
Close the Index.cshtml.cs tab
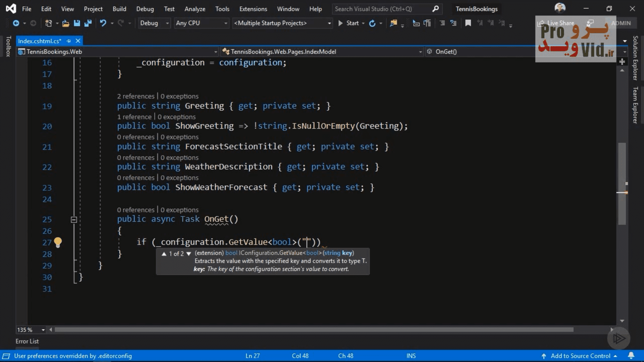click(78, 41)
